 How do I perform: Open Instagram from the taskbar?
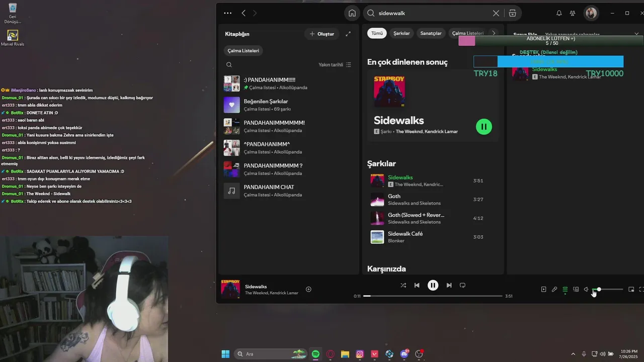(x=360, y=354)
